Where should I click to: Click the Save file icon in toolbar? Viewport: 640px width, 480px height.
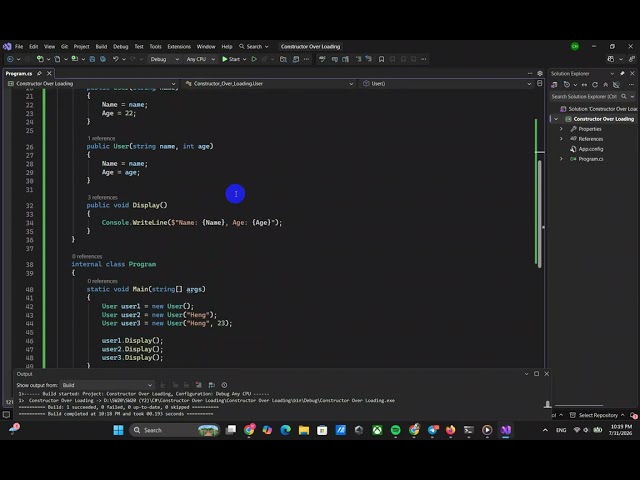tap(92, 59)
